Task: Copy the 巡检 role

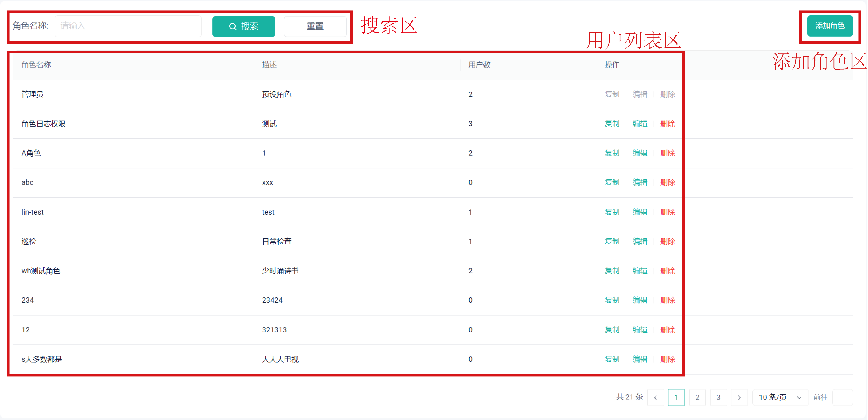Action: pyautogui.click(x=612, y=242)
